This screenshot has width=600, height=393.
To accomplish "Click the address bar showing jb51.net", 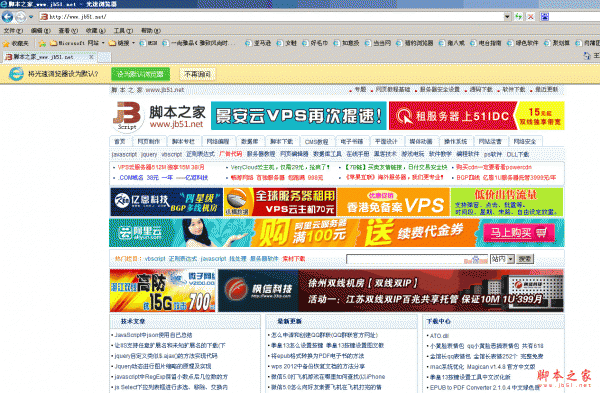I will (x=272, y=17).
